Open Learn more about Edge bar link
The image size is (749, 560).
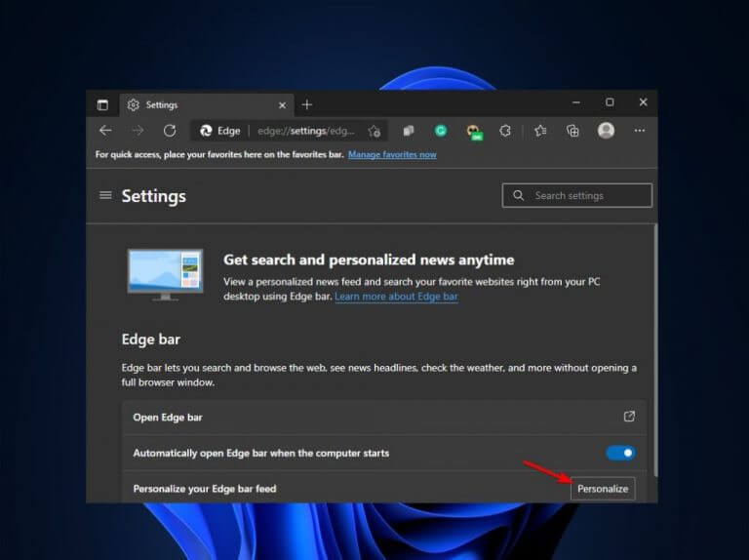[396, 297]
